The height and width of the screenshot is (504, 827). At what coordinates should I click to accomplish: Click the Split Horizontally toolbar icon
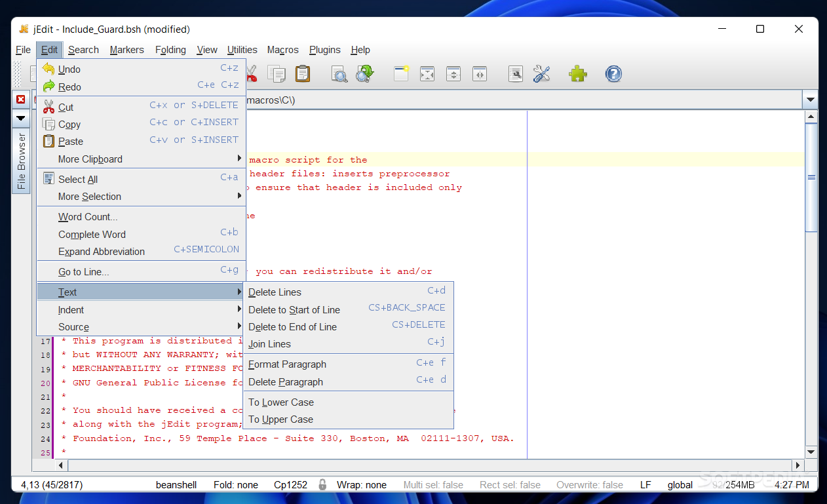coord(453,73)
